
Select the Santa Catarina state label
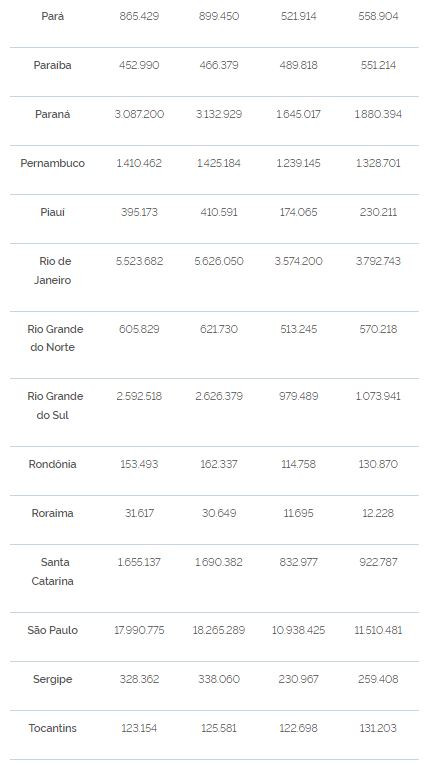coord(52,571)
